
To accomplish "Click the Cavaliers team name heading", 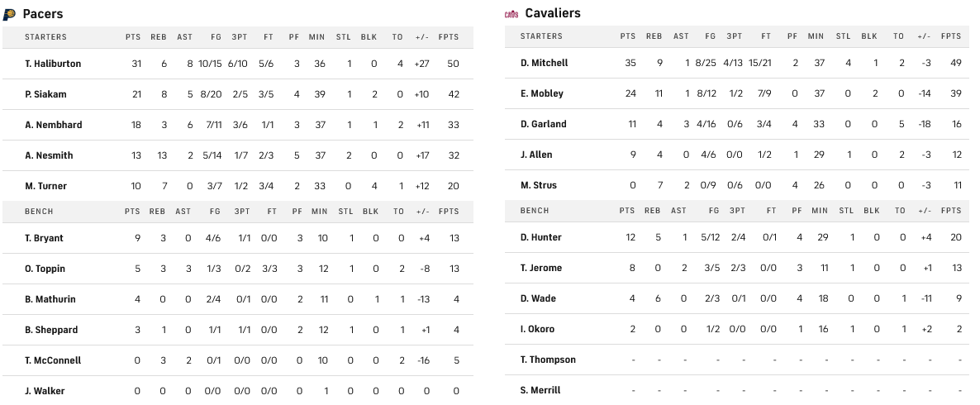I will tap(553, 13).
